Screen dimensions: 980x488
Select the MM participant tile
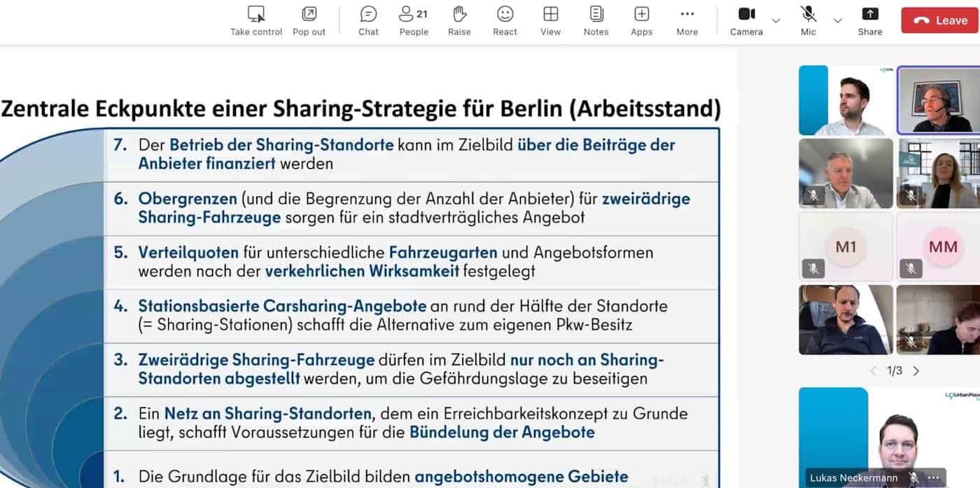[x=942, y=247]
